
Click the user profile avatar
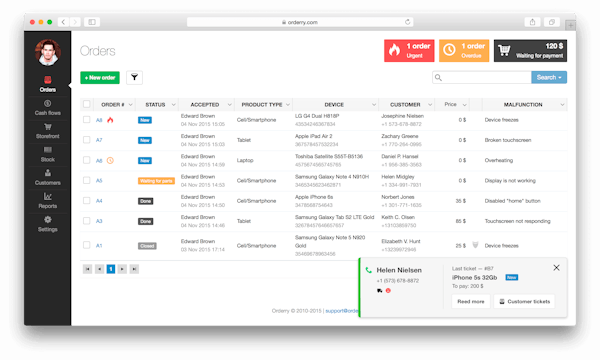pyautogui.click(x=47, y=52)
